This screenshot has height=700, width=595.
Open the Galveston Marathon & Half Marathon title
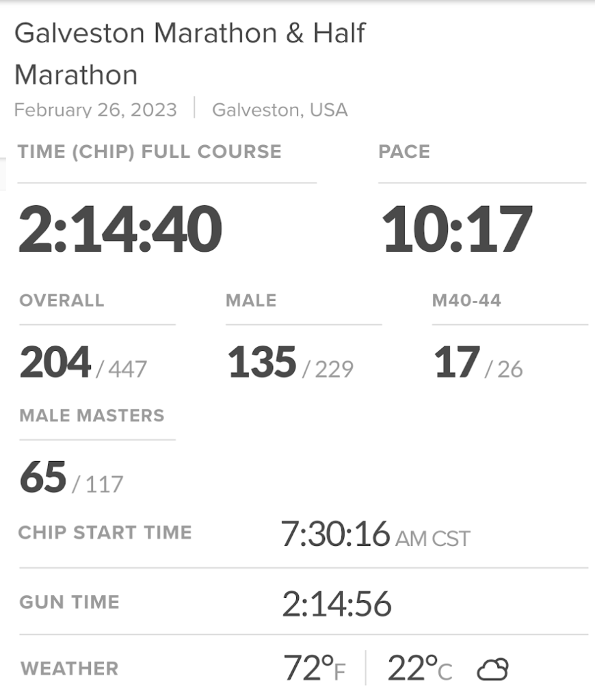point(190,53)
